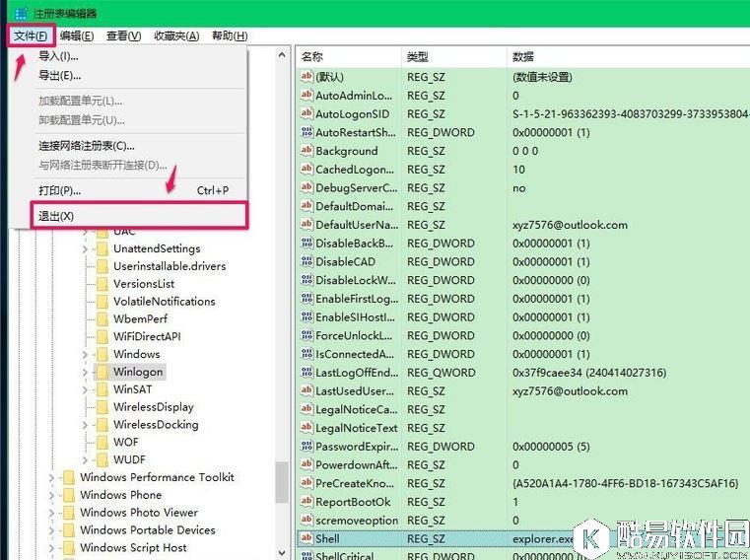The image size is (750, 560).
Task: Select the ReportBootOk value name
Action: (x=353, y=502)
